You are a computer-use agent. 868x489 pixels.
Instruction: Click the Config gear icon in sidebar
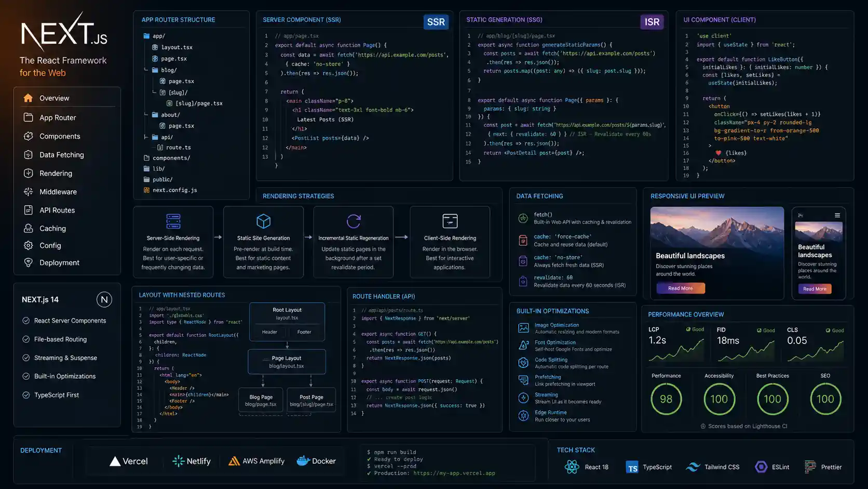[28, 245]
